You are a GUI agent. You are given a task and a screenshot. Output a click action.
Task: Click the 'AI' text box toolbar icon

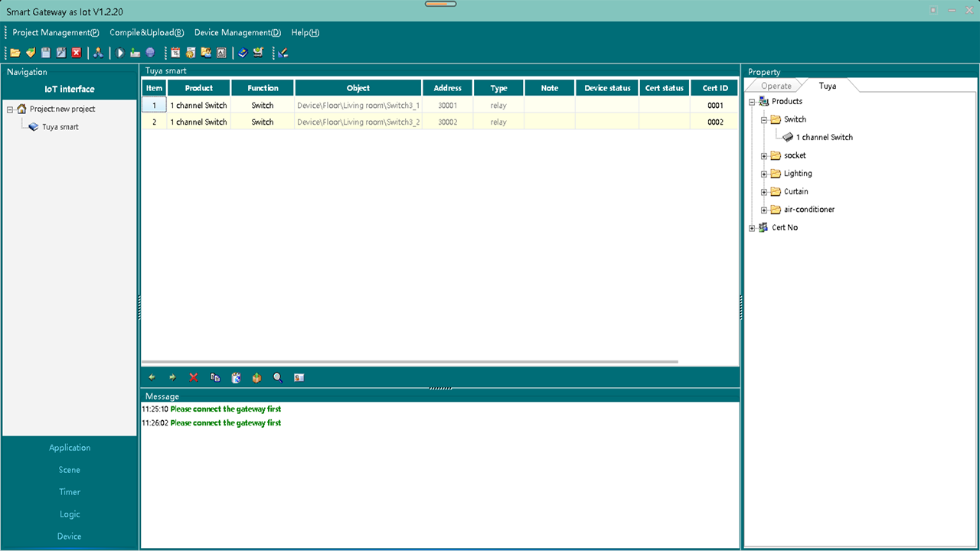[221, 53]
